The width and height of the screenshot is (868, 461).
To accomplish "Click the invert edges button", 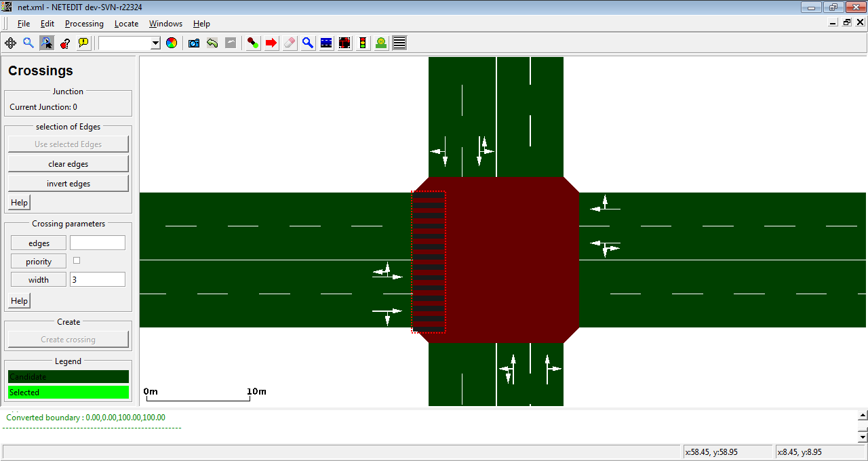I will (68, 183).
